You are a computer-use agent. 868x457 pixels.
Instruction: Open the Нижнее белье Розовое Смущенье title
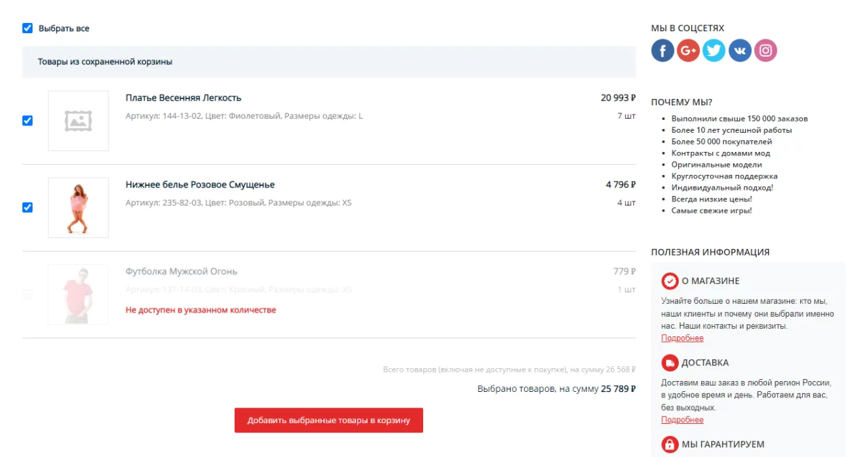click(200, 184)
